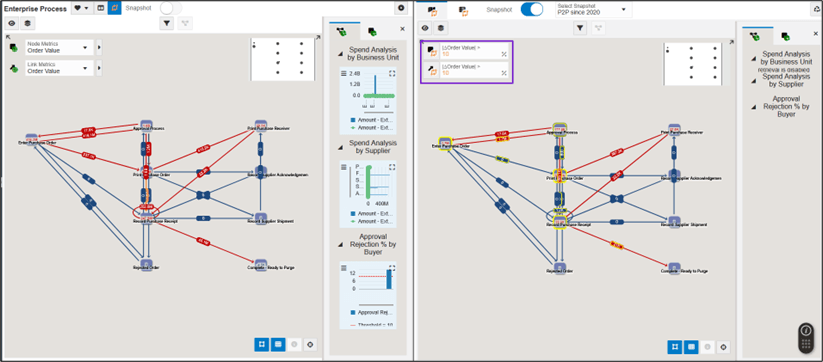This screenshot has width=823, height=362.
Task: Click the fit-to-screen button in left canvas
Action: (262, 345)
